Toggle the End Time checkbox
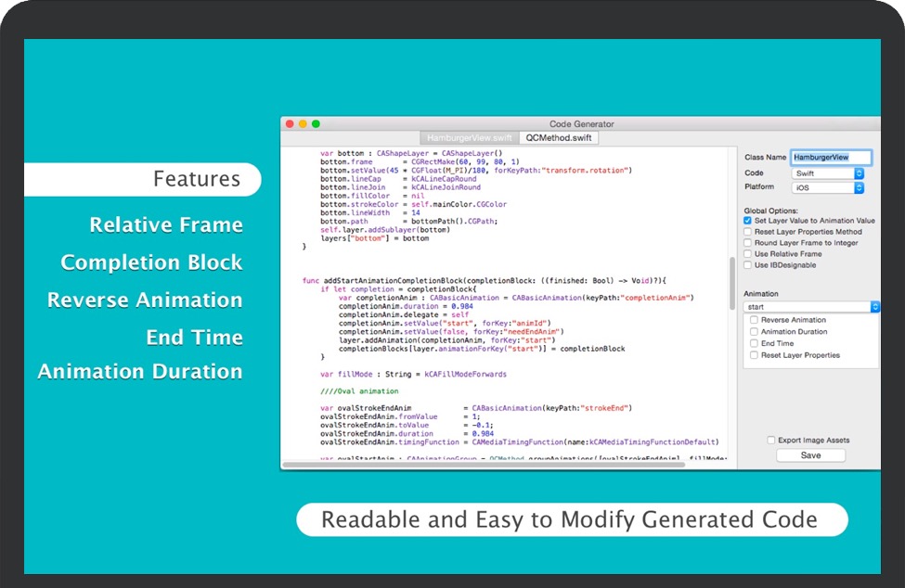 pyautogui.click(x=755, y=343)
